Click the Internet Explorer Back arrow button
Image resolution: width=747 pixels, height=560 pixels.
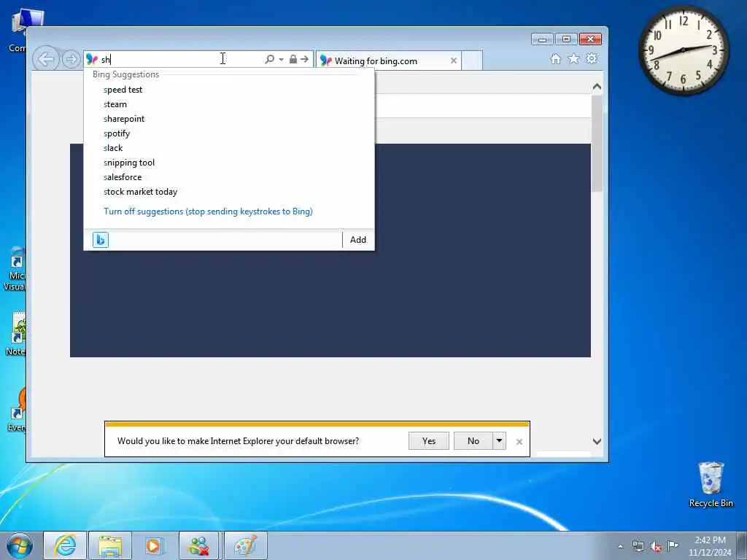click(46, 60)
